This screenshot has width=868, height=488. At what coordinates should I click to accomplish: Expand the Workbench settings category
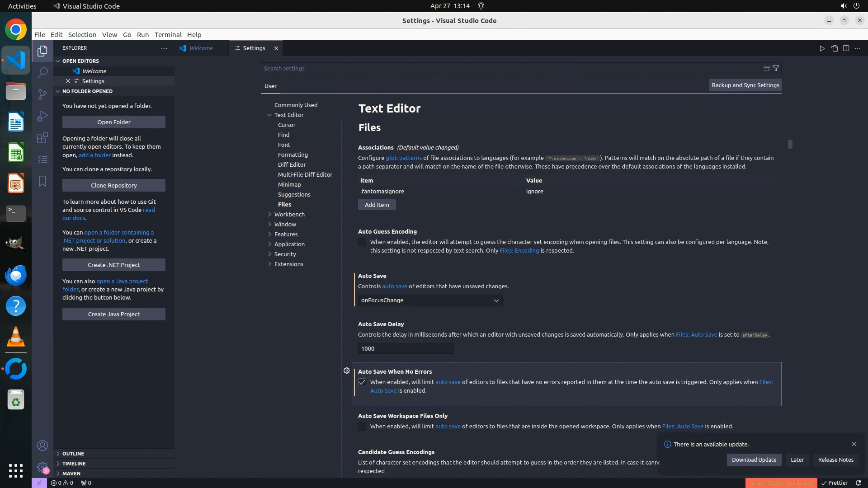(289, 214)
